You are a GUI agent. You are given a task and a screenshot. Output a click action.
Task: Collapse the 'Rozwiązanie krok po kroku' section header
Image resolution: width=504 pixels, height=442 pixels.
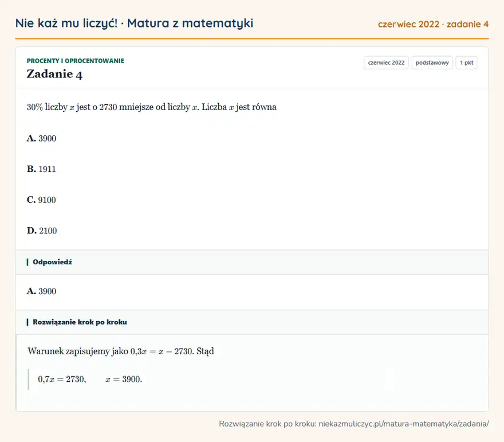pyautogui.click(x=252, y=322)
